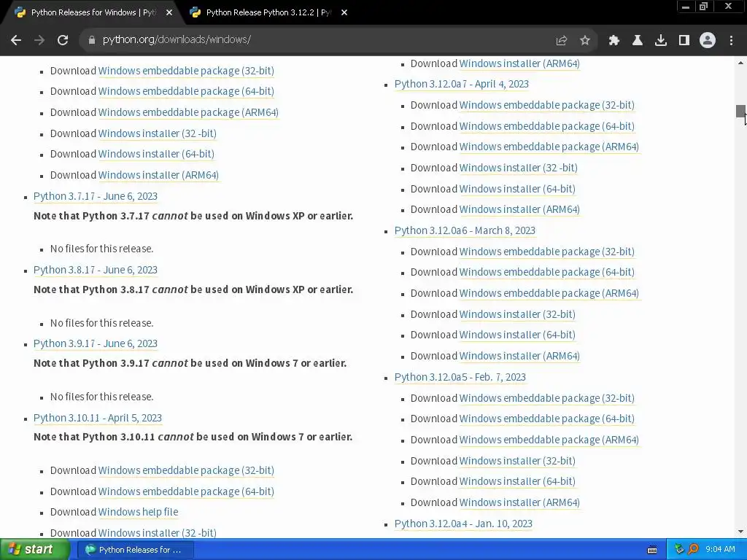
Task: Open Chrome Labs flask icon
Action: point(638,41)
